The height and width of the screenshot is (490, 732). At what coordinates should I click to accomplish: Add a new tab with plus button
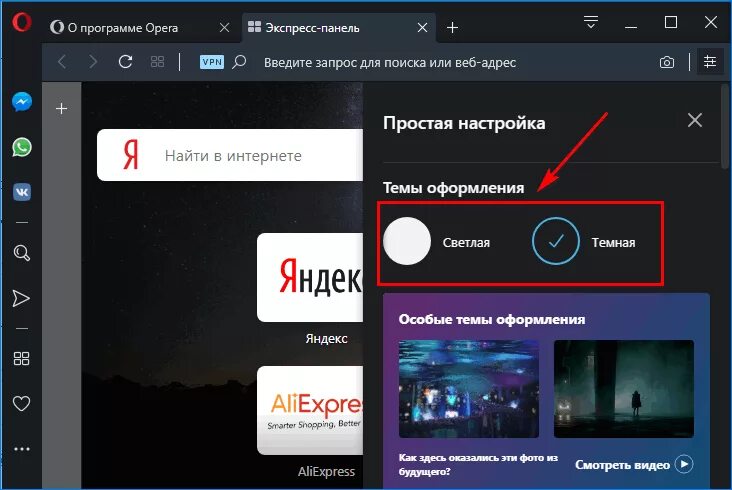tap(452, 28)
